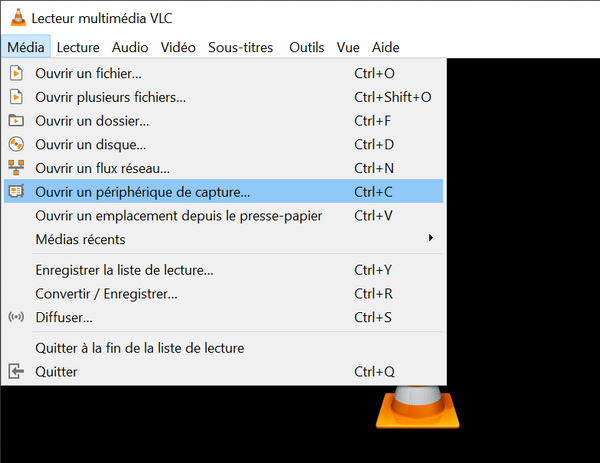Select the Quitter entry
Screen dimensions: 600x463
click(x=223, y=372)
